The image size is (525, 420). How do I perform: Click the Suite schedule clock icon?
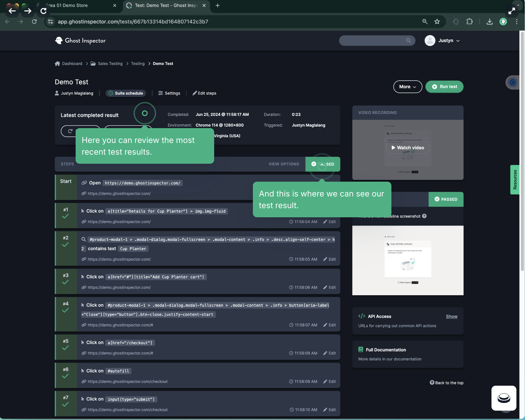[110, 93]
